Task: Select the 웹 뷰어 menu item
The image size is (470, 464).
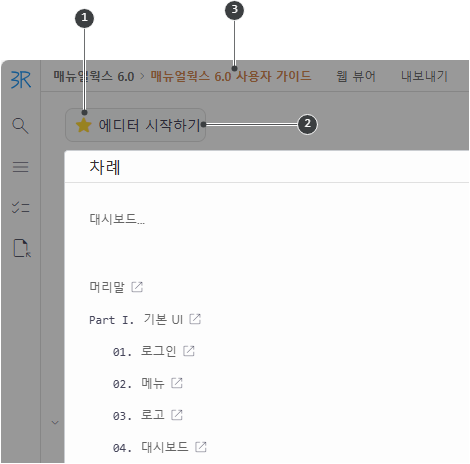Action: tap(356, 76)
